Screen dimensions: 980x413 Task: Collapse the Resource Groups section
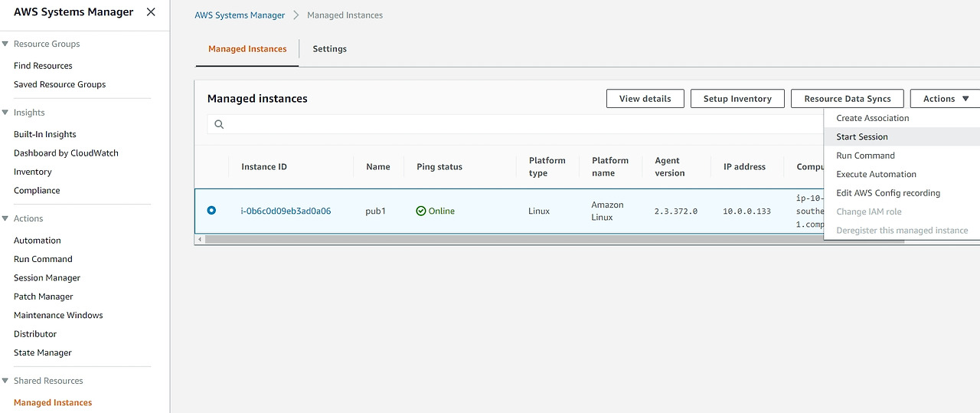5,44
